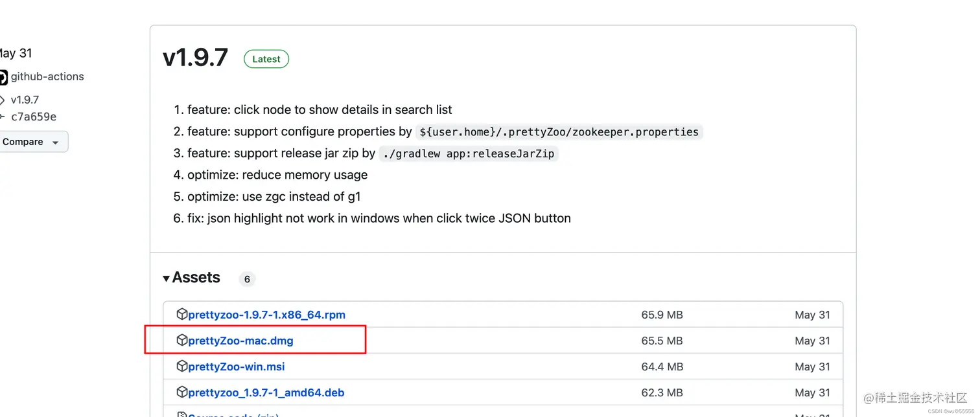Click the zip archive icon under the deb package
The height and width of the screenshot is (417, 980).
coord(182,414)
